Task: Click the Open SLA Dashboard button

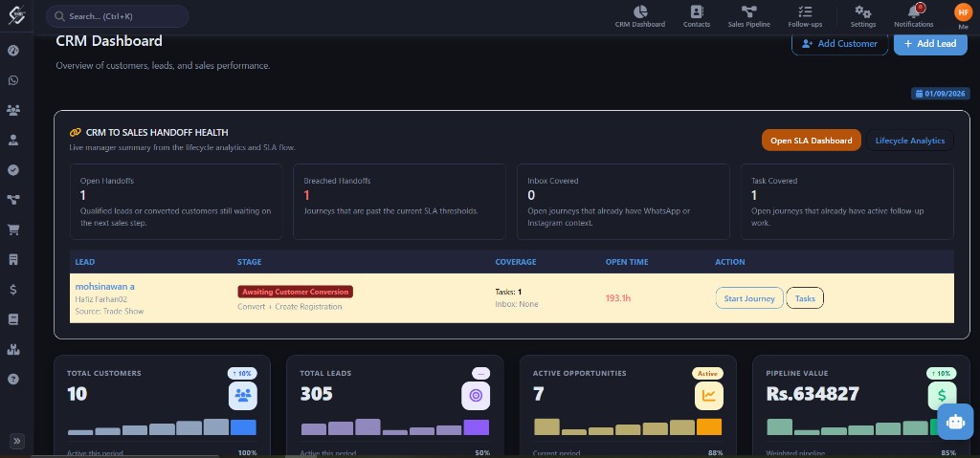Action: click(812, 141)
